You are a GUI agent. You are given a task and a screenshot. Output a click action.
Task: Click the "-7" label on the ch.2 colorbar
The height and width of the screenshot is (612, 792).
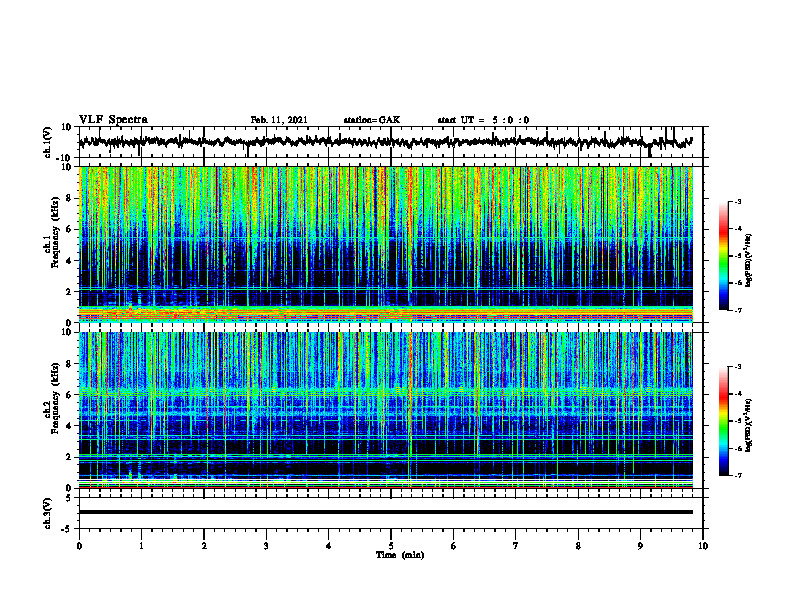737,476
